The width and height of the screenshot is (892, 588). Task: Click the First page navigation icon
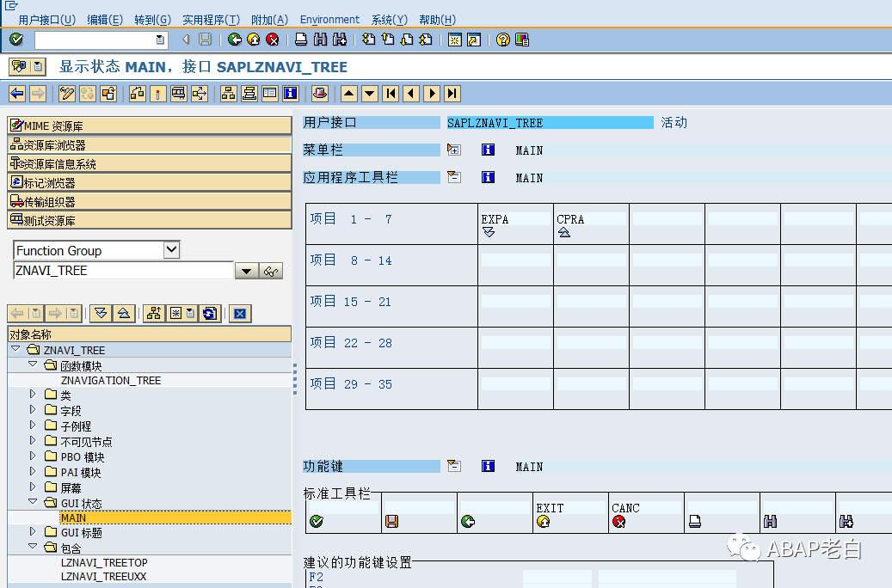point(391,93)
